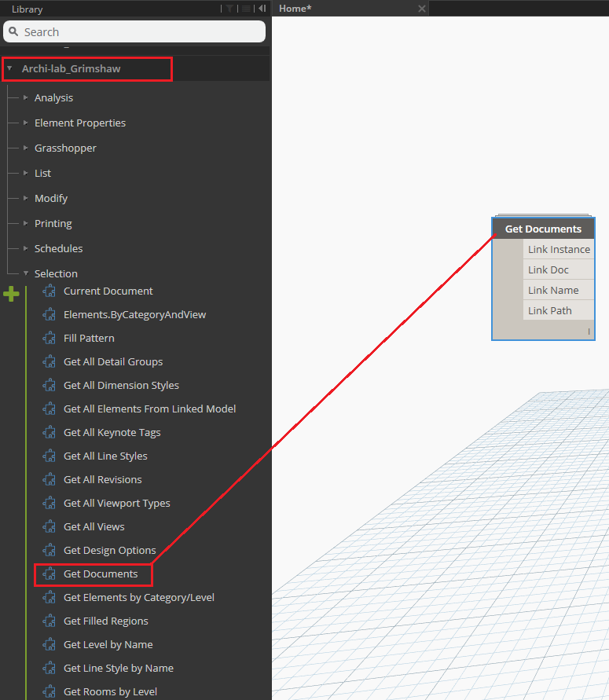The height and width of the screenshot is (700, 609).
Task: Click the Get Level by Name icon
Action: point(49,645)
